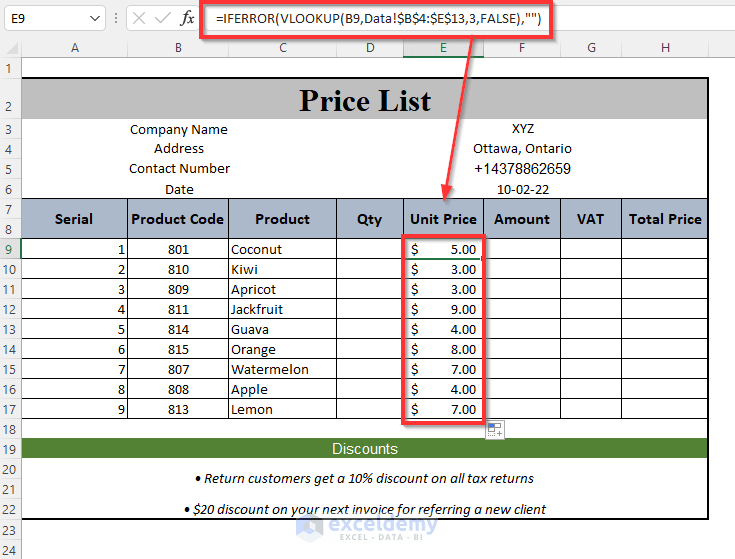Click the Cancel X icon in formula bar
Viewport: 735px width, 559px height.
click(139, 18)
